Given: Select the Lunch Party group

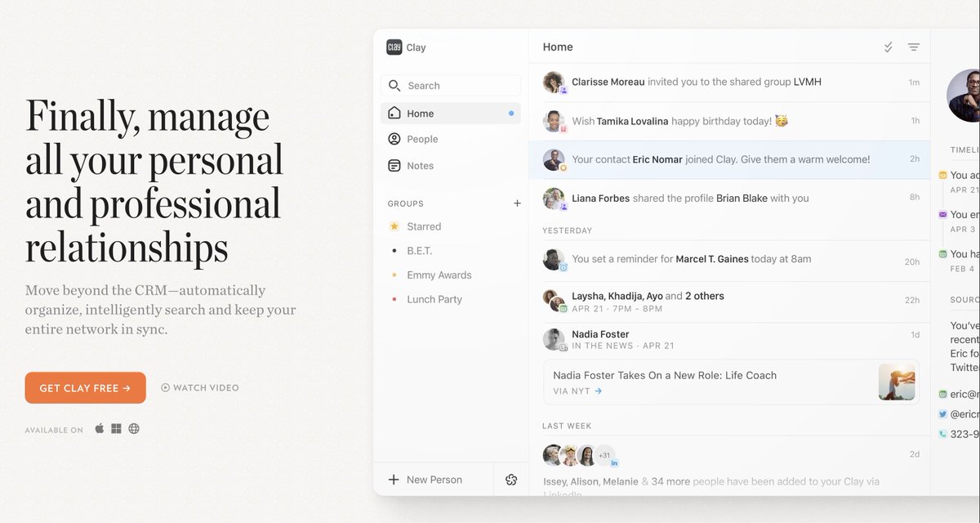Looking at the screenshot, I should tap(434, 299).
